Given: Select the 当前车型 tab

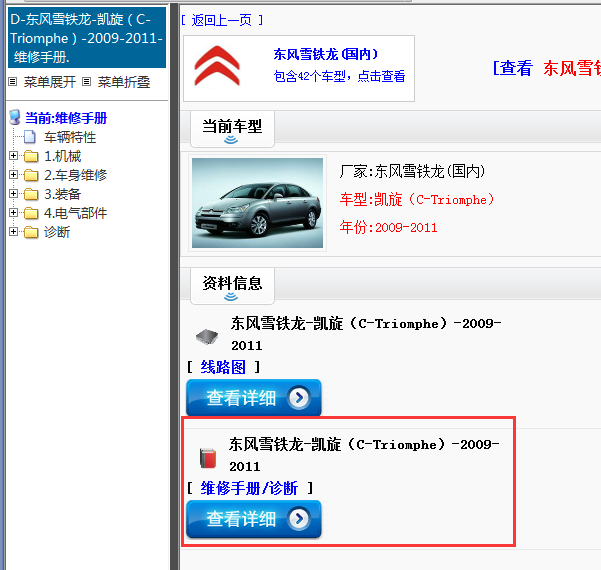Looking at the screenshot, I should (232, 129).
